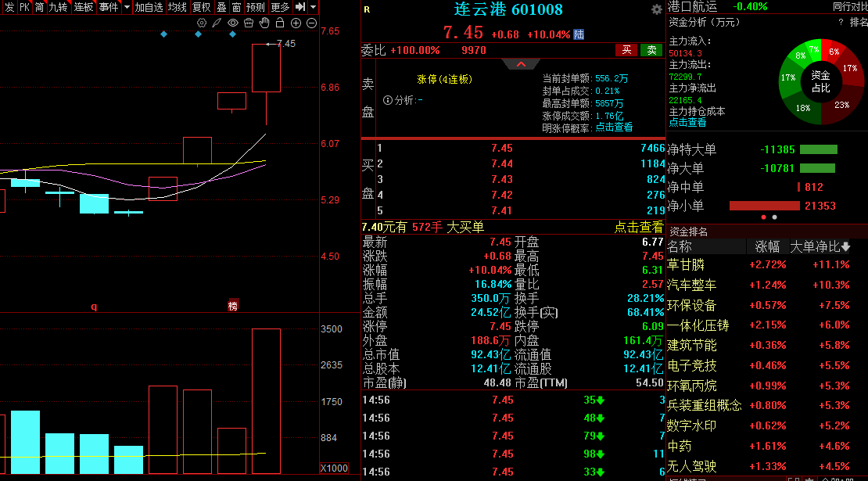The height and width of the screenshot is (481, 868).
Task: Click the 涨停(4连板) label
Action: tap(444, 80)
